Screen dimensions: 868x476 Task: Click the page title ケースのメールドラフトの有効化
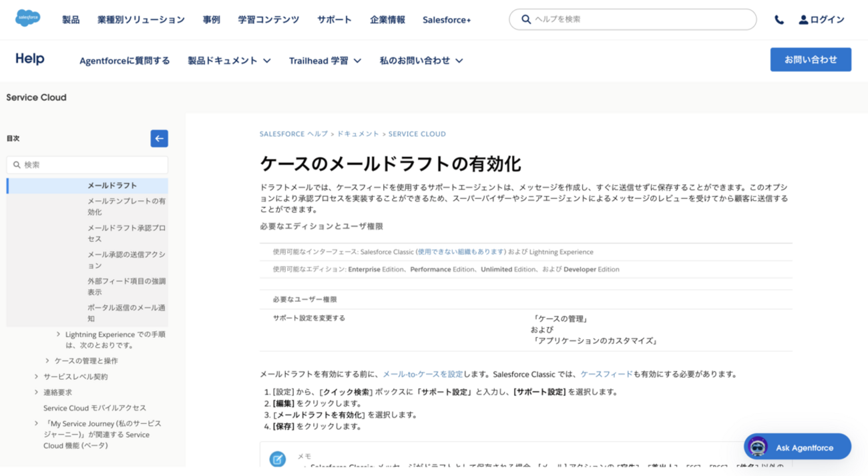(x=391, y=164)
